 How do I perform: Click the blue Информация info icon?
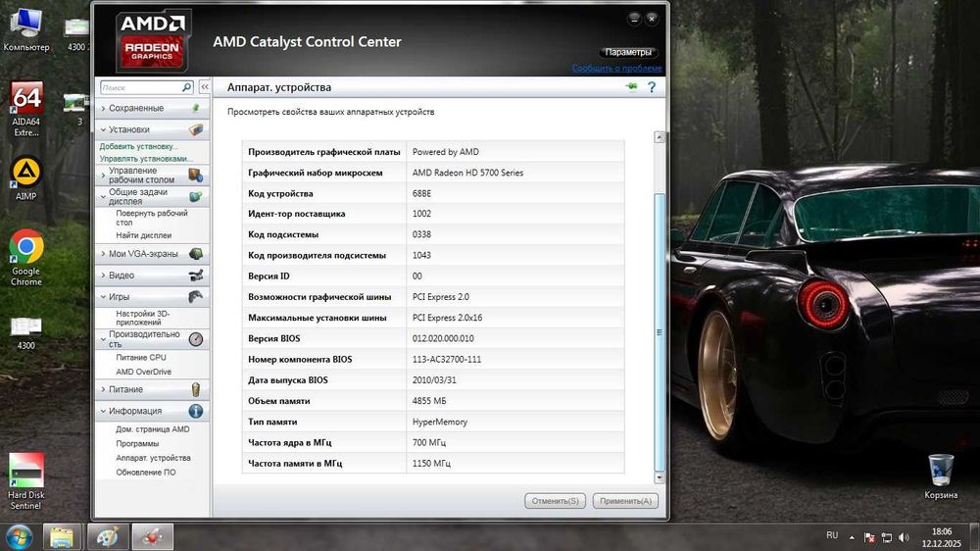pyautogui.click(x=196, y=411)
